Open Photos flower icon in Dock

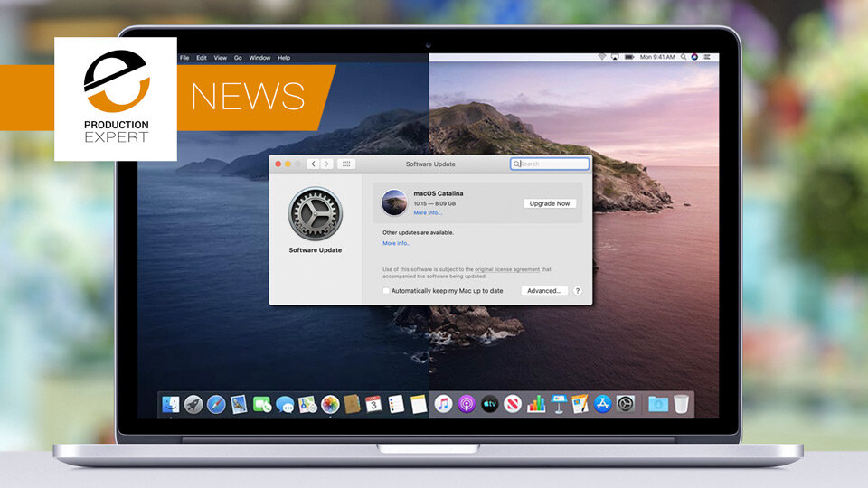330,405
